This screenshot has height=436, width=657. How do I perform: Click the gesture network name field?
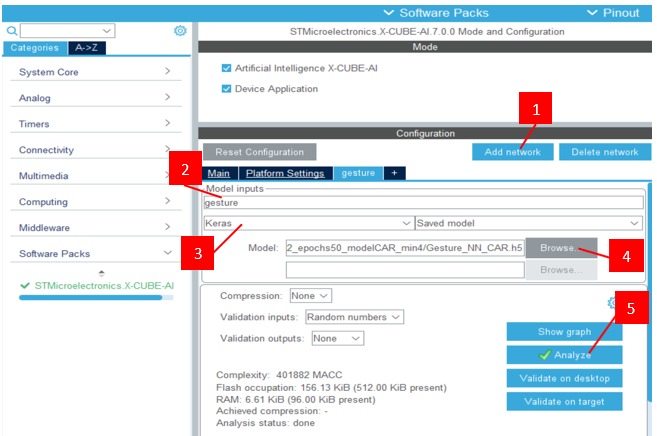pyautogui.click(x=423, y=203)
